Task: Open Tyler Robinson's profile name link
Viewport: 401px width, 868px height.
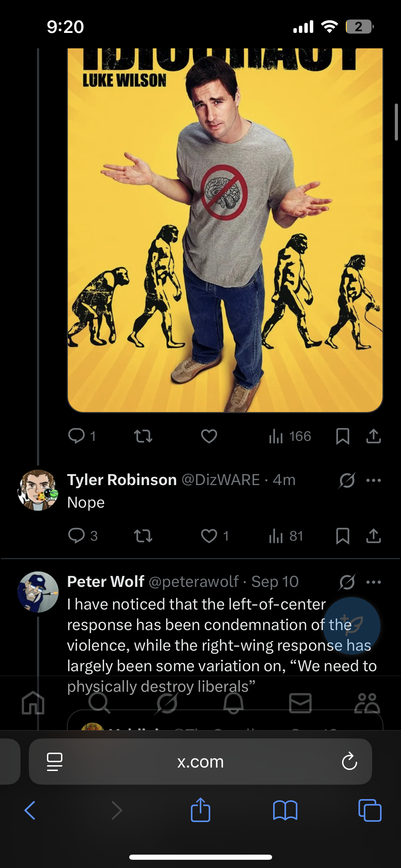Action: click(122, 480)
